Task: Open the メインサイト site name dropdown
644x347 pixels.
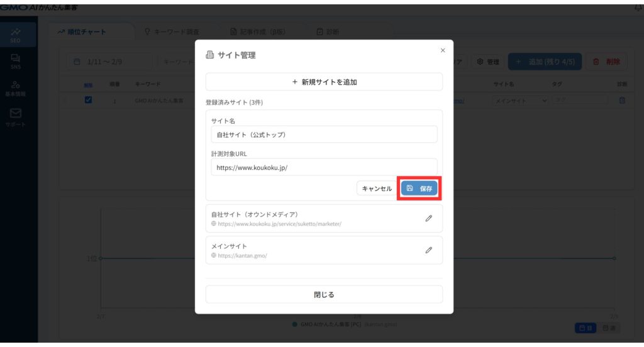Action: tap(519, 101)
